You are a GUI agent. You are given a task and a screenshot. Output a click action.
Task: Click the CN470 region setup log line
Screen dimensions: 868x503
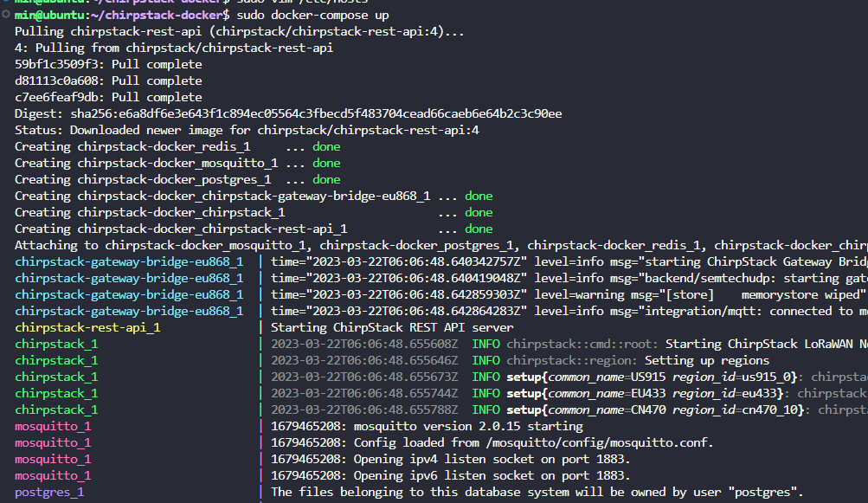tap(563, 409)
